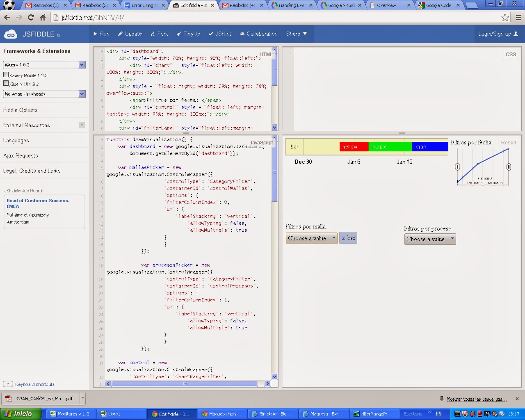Switch to the Google Visualization browser tab
Image resolution: width=525 pixels, height=420 pixels.
coord(340,5)
